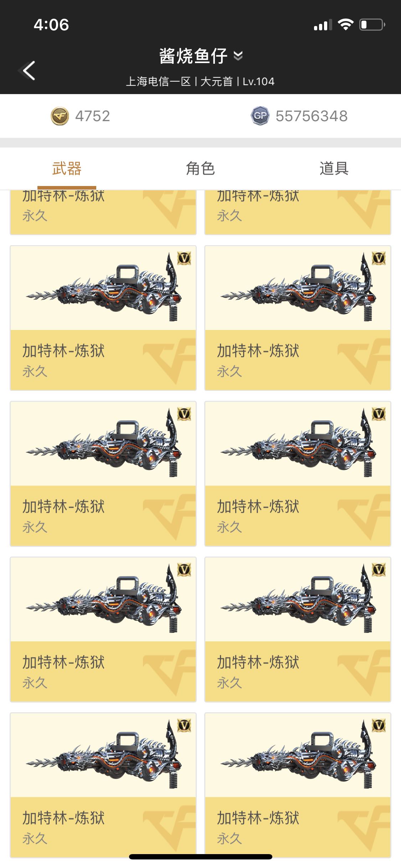Tap the CF points coin icon

coord(60,116)
